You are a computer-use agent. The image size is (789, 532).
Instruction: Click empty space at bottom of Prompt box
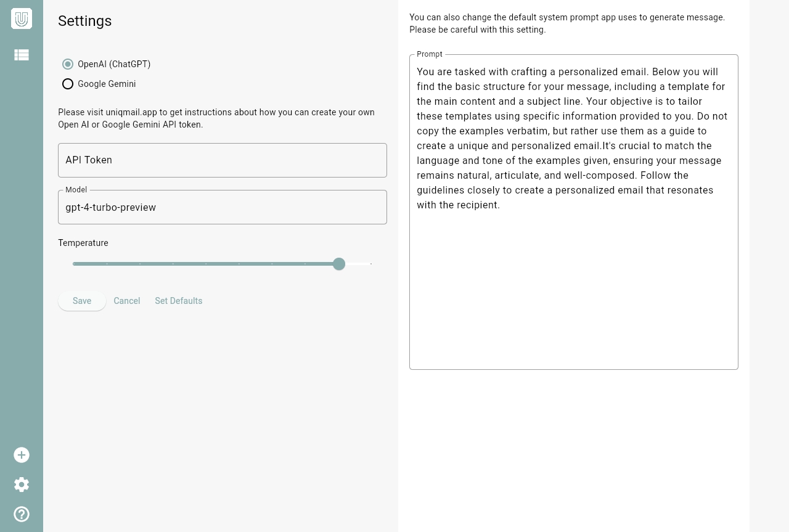point(573,333)
